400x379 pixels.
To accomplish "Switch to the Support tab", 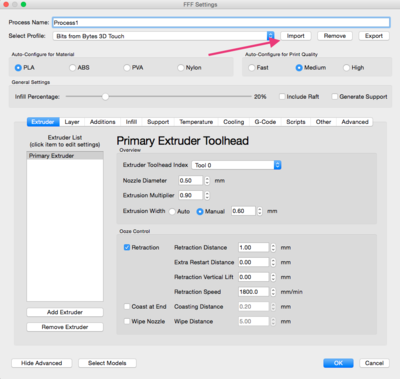I will 158,122.
